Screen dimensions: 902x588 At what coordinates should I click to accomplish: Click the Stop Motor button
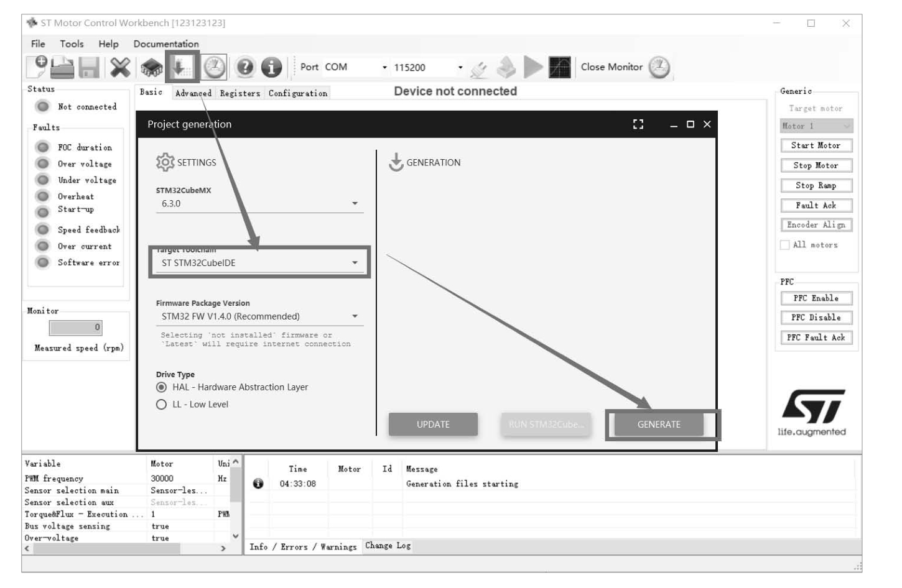tap(816, 165)
